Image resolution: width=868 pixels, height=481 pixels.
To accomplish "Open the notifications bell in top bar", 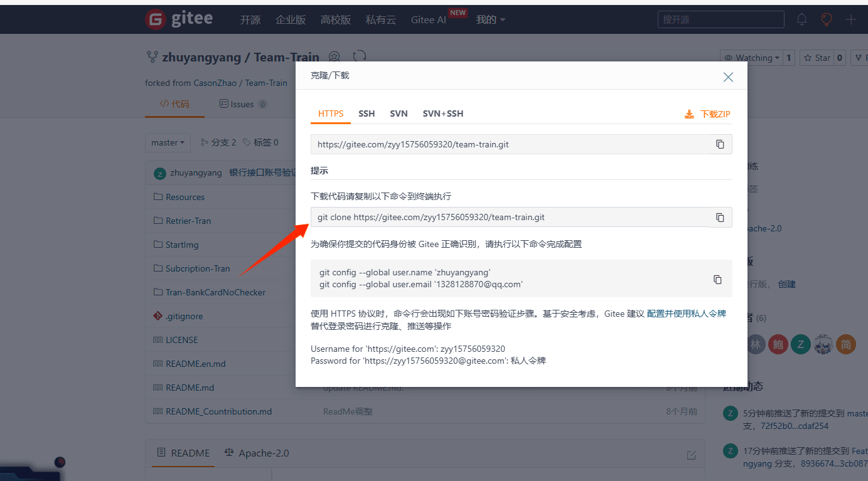I will [x=801, y=19].
